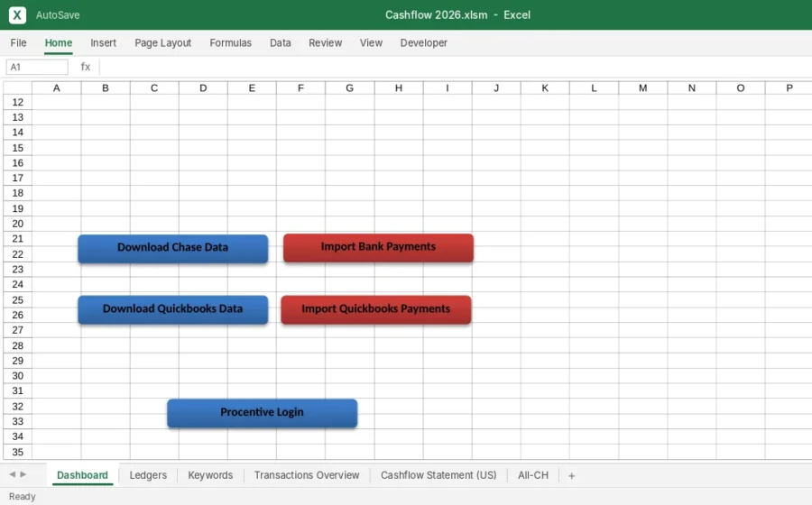
Task: Open the Developer tab
Action: (x=424, y=43)
